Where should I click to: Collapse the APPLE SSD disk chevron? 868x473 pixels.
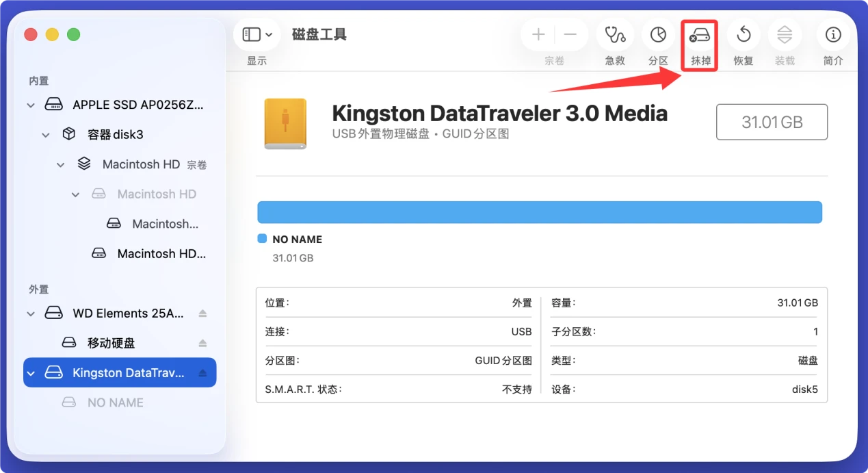[31, 105]
